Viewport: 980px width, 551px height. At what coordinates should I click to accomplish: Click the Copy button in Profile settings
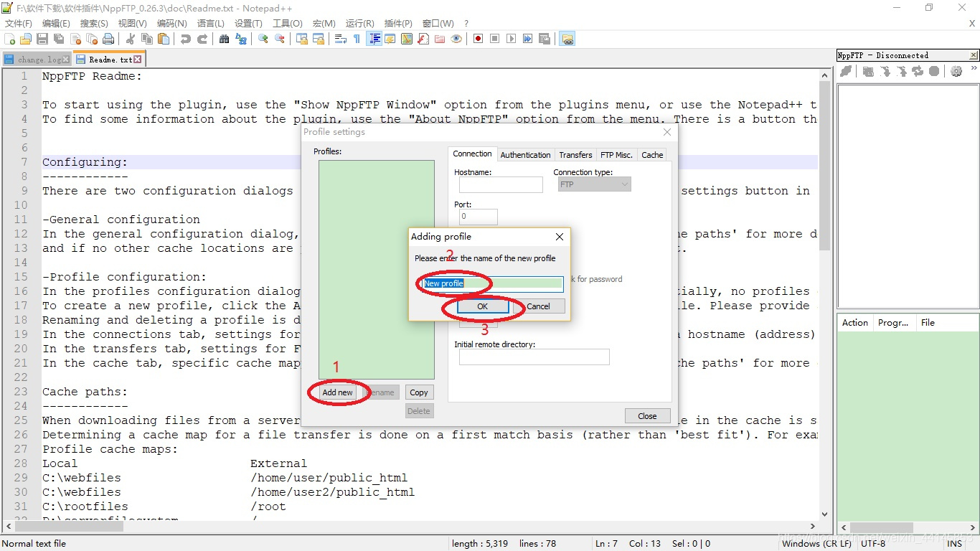(x=419, y=392)
